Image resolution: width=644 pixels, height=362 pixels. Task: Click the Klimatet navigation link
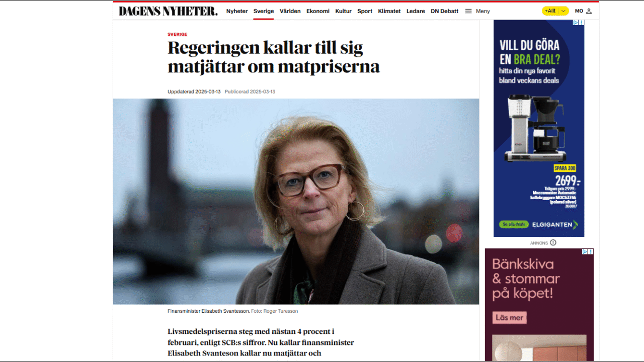pos(389,11)
